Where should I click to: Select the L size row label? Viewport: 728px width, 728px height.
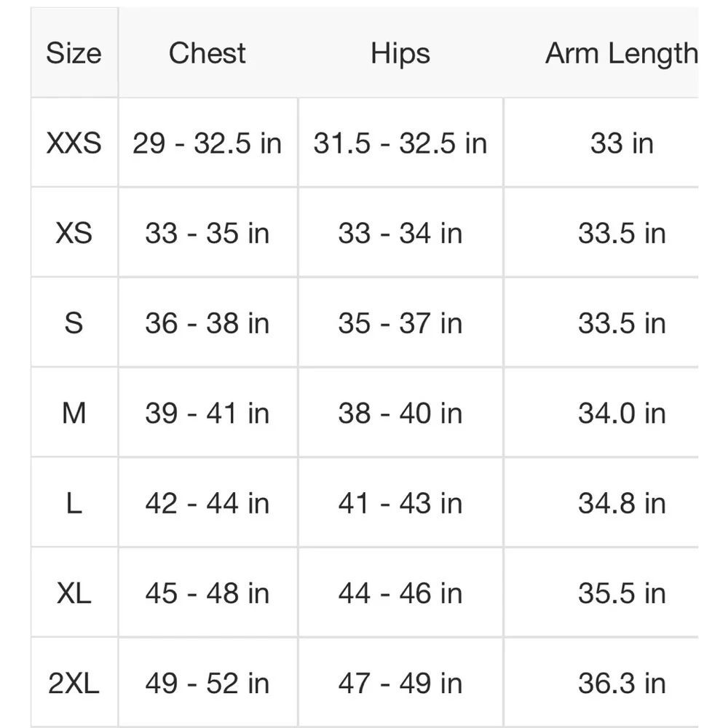[74, 503]
